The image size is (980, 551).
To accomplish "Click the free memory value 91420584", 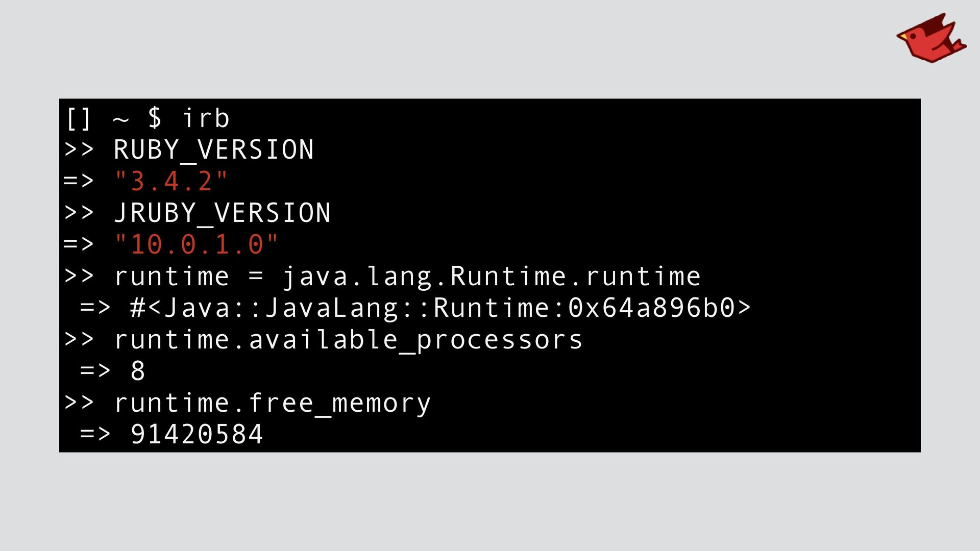I will point(197,435).
